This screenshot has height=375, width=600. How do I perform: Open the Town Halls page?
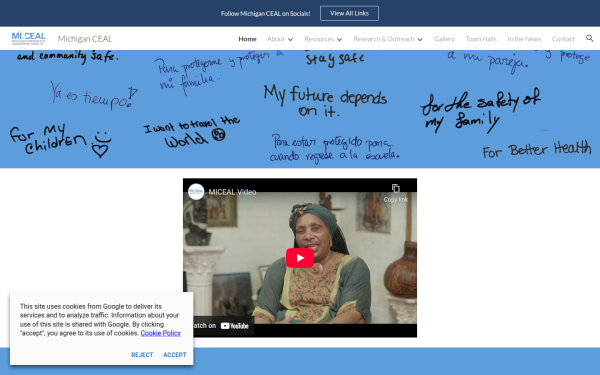pyautogui.click(x=481, y=39)
